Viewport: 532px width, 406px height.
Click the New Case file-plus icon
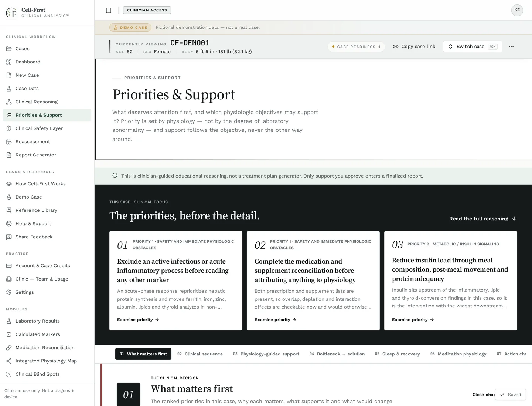pyautogui.click(x=9, y=75)
